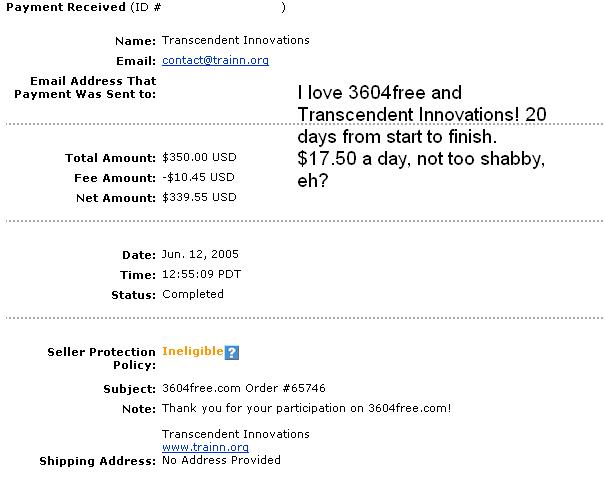The image size is (605, 481).
Task: Click the date Jun. 12, 2005
Action: pos(200,254)
